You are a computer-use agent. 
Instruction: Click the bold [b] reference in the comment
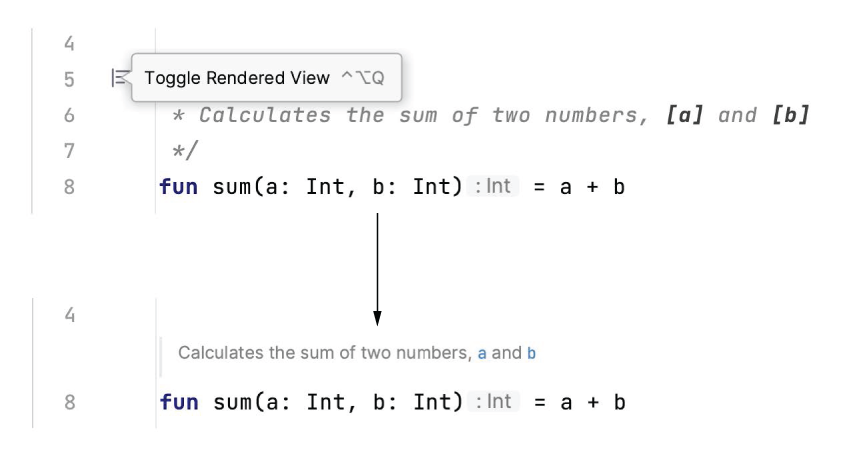[x=790, y=115]
